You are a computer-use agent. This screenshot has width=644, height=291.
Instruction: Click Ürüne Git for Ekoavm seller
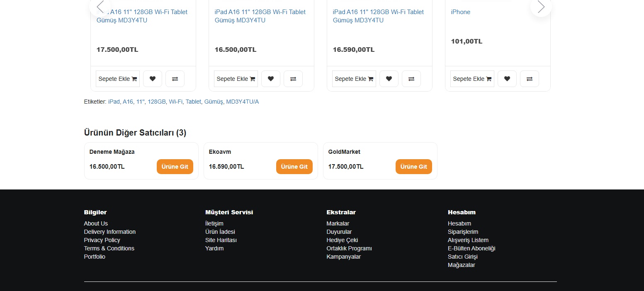[x=294, y=167]
